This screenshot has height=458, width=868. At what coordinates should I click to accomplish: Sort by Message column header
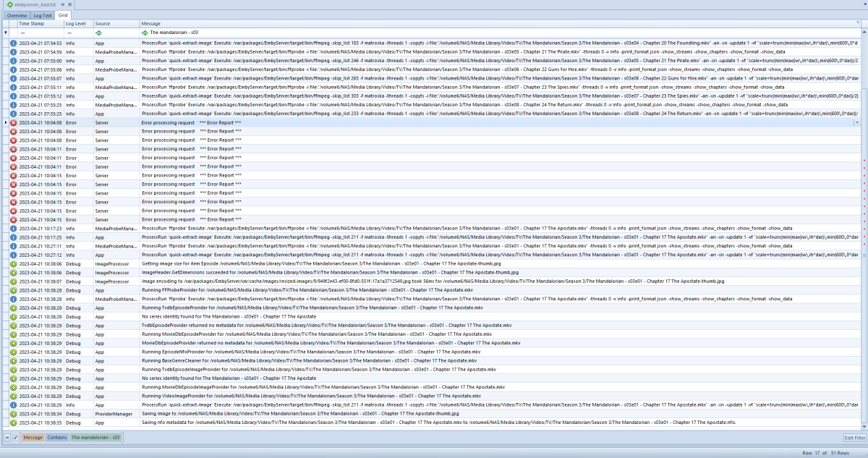click(x=501, y=24)
